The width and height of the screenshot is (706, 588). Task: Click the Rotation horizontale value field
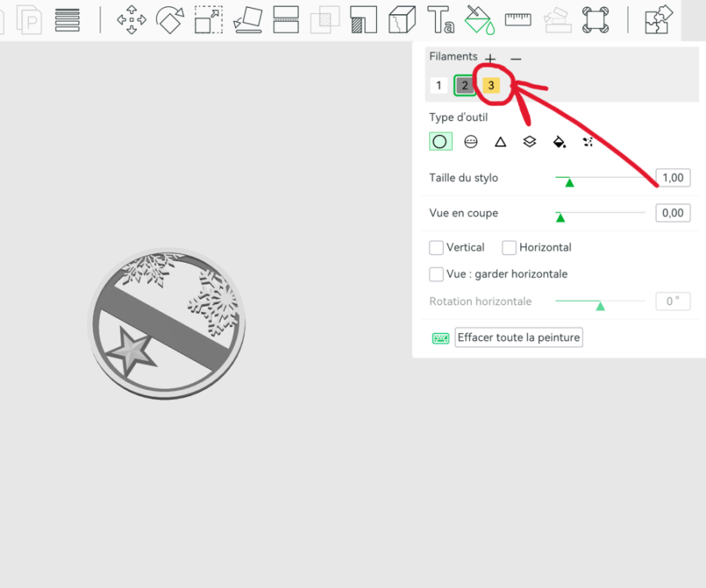(672, 301)
